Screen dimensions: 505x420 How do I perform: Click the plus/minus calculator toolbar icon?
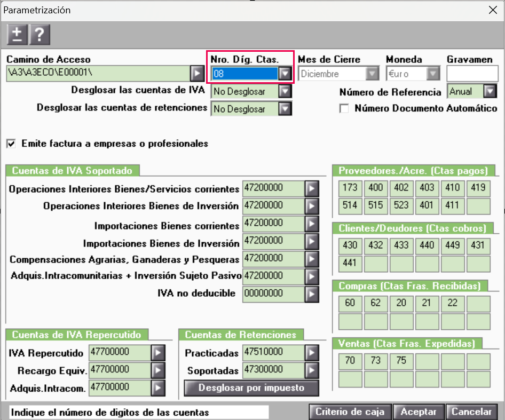coord(18,35)
